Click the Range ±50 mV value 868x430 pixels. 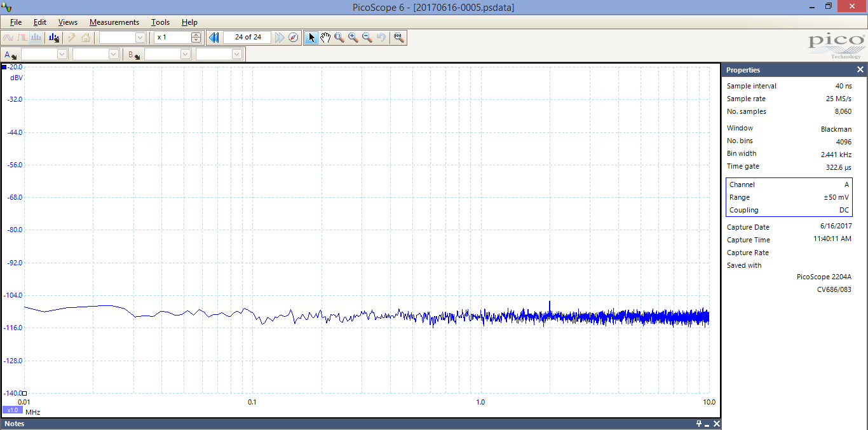point(836,197)
